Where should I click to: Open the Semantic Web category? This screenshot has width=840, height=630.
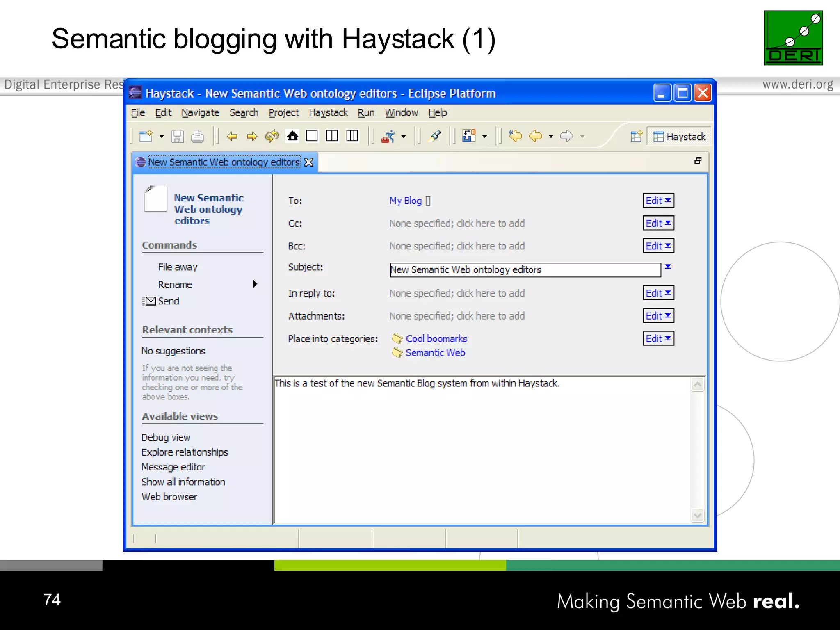(x=435, y=353)
